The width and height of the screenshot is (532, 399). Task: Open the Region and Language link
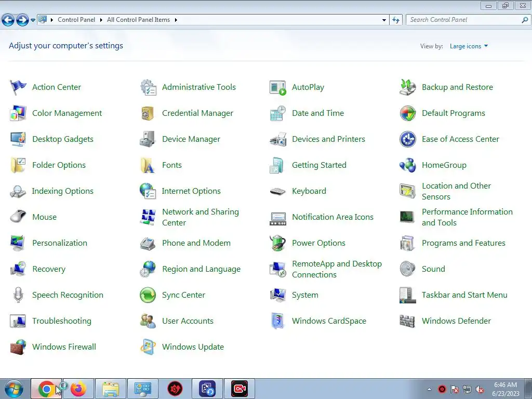[x=201, y=269]
